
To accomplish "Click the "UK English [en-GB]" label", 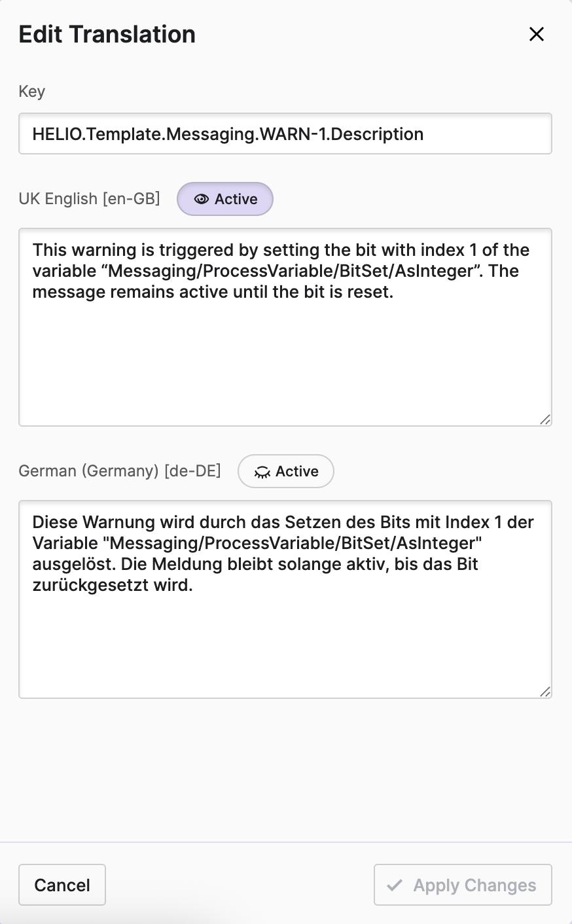I will [90, 199].
